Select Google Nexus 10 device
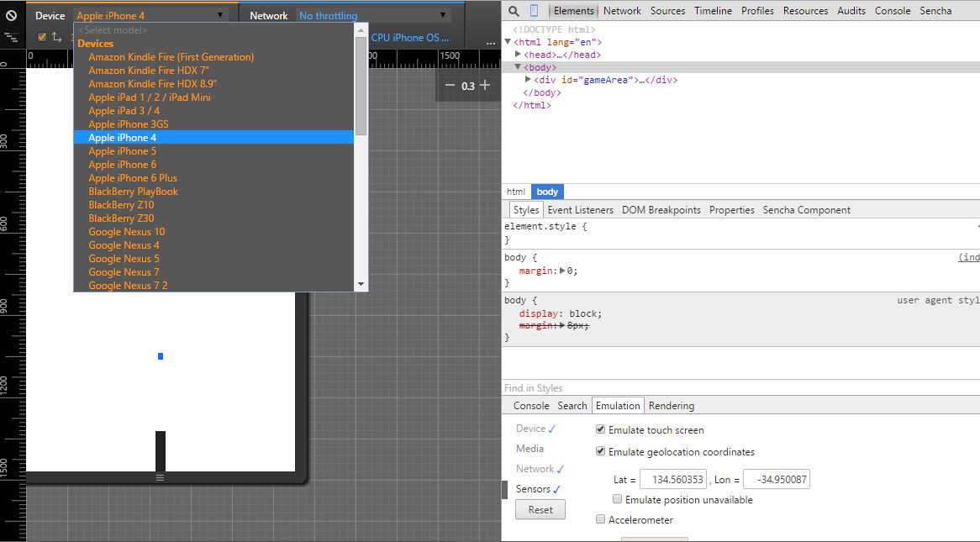The image size is (980, 542). point(127,231)
